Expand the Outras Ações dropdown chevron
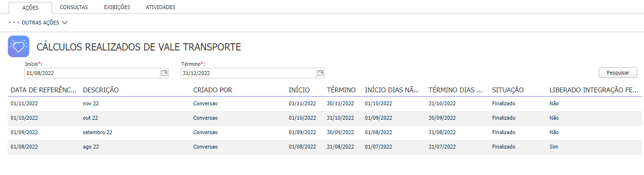Image resolution: width=644 pixels, height=175 pixels. click(65, 23)
